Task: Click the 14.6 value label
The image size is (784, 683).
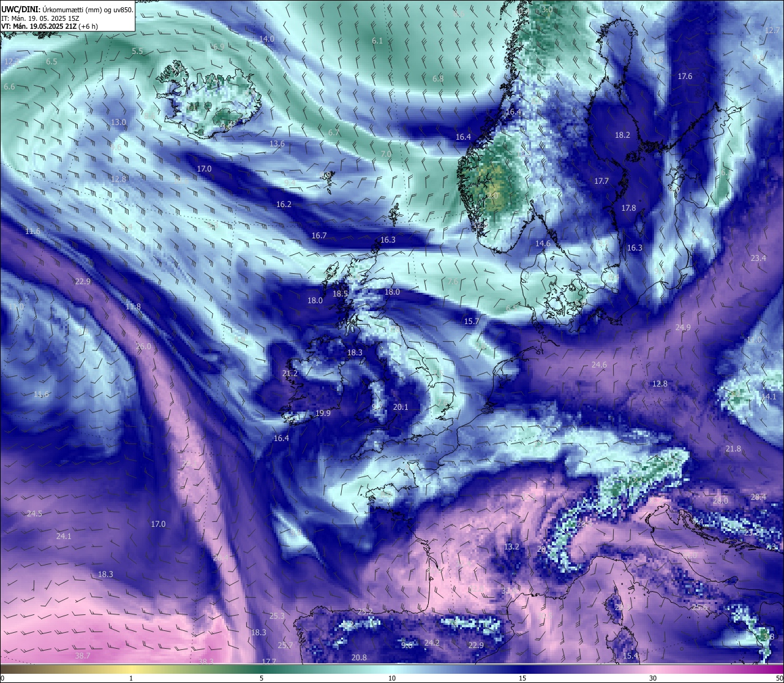Action: point(543,243)
